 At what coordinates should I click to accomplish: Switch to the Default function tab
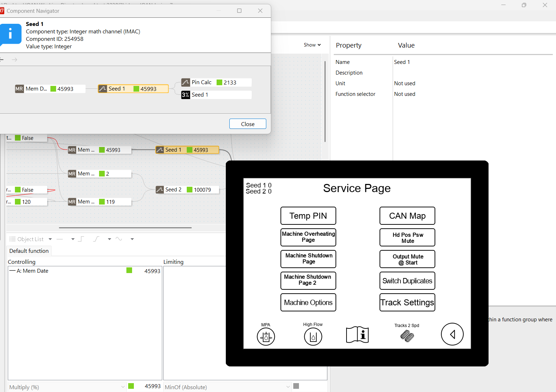[29, 251]
